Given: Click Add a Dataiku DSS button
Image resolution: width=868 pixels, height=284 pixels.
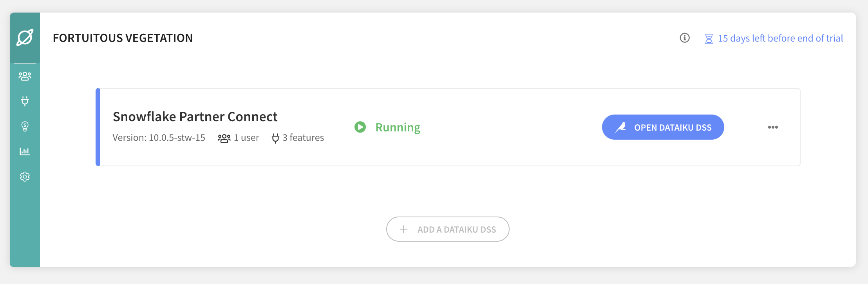Looking at the screenshot, I should click(448, 229).
